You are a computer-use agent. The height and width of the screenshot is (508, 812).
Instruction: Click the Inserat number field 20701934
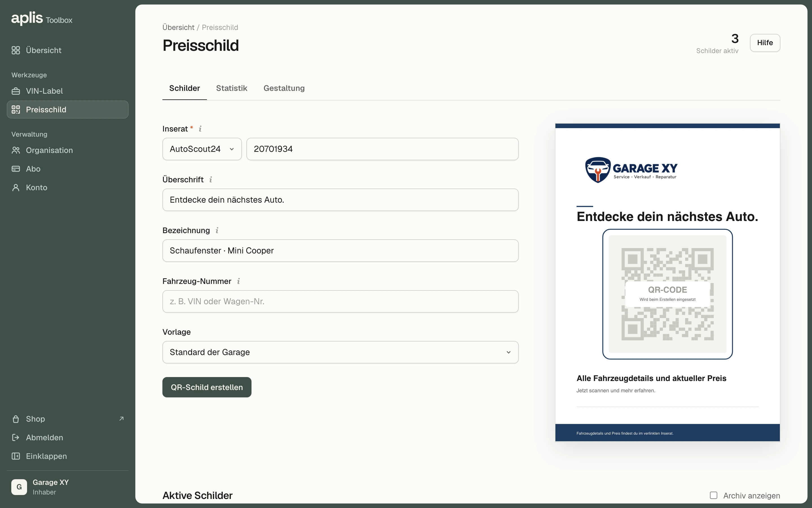coord(383,149)
